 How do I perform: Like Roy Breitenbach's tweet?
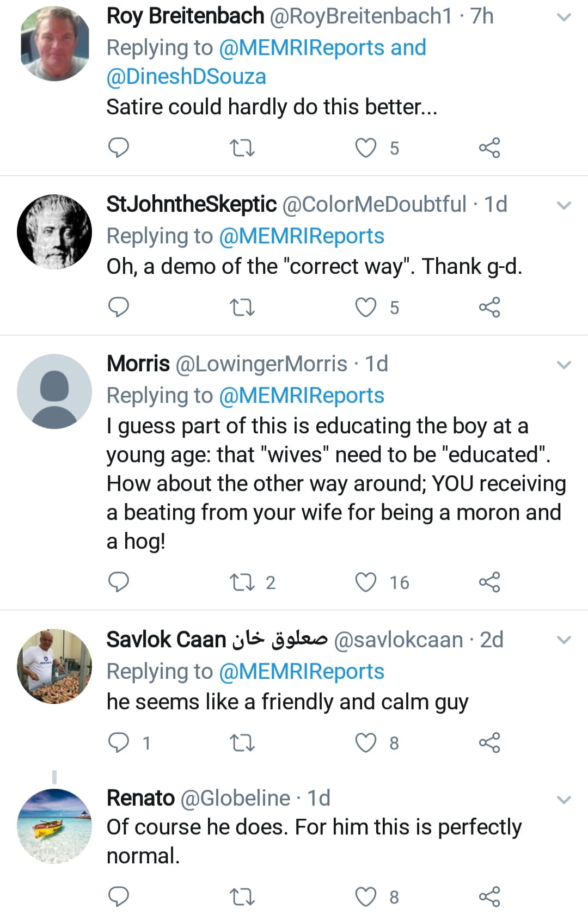[366, 148]
